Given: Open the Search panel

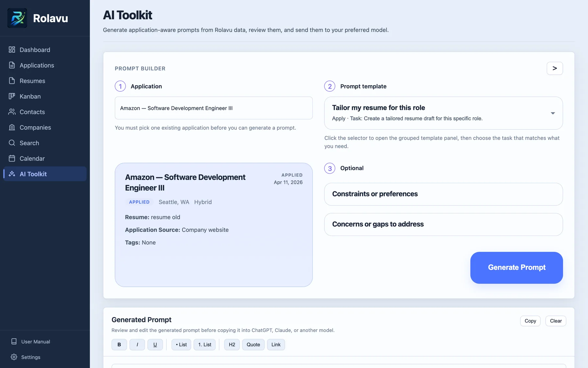Looking at the screenshot, I should (x=29, y=143).
